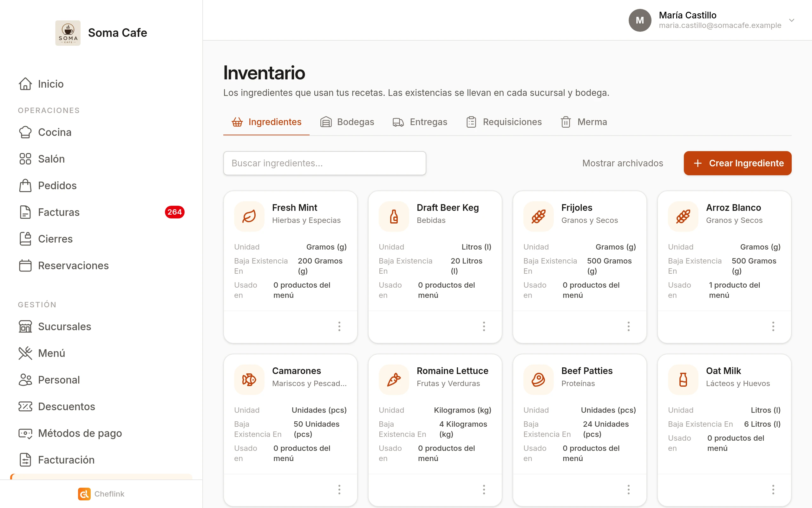Click the Romaine Lettuce carrot icon
Image resolution: width=812 pixels, height=508 pixels.
[x=394, y=380]
